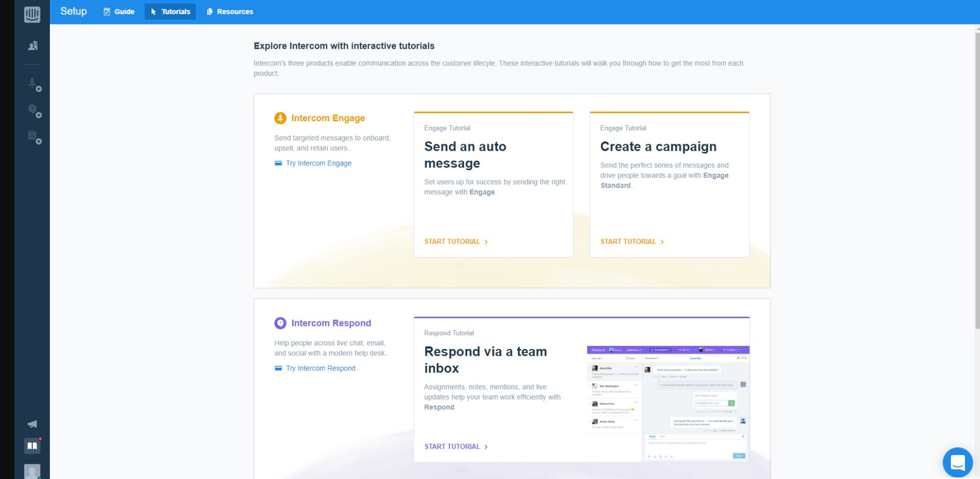Screen dimensions: 980x479
Task: Start the Respond via team inbox tutorial
Action: click(456, 446)
